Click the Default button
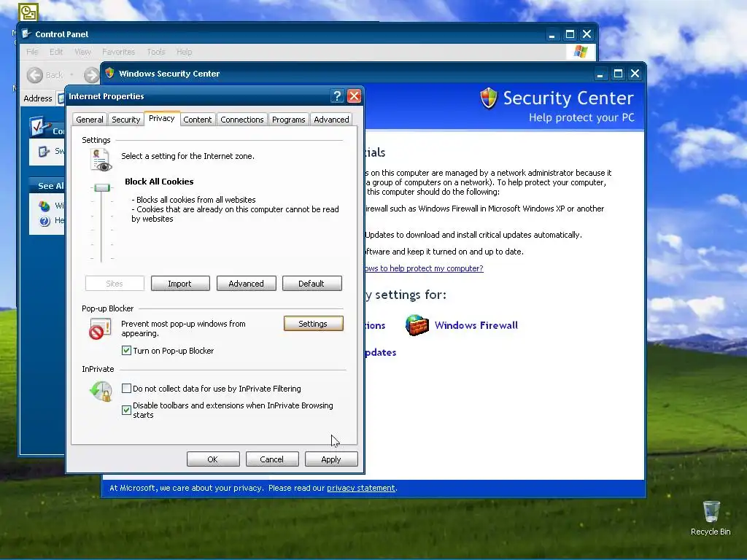Screen dimensions: 747x560 [311, 284]
